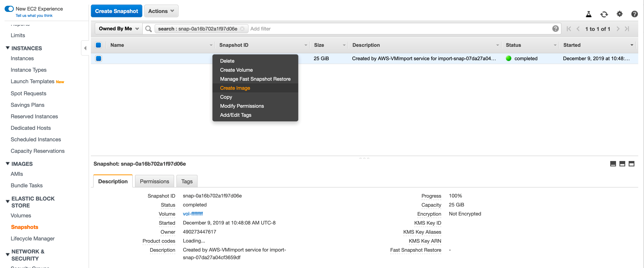Set the details pane to half height
This screenshot has height=268, width=644.
point(622,164)
